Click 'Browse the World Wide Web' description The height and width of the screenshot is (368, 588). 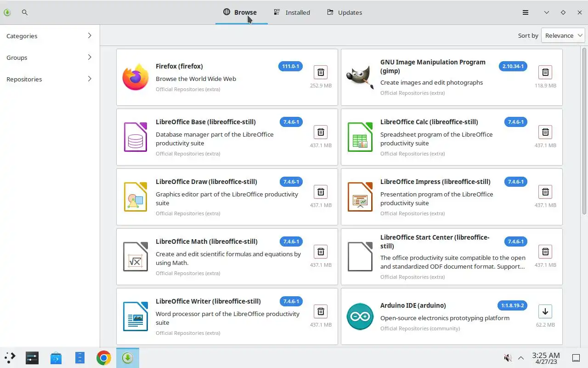196,79
